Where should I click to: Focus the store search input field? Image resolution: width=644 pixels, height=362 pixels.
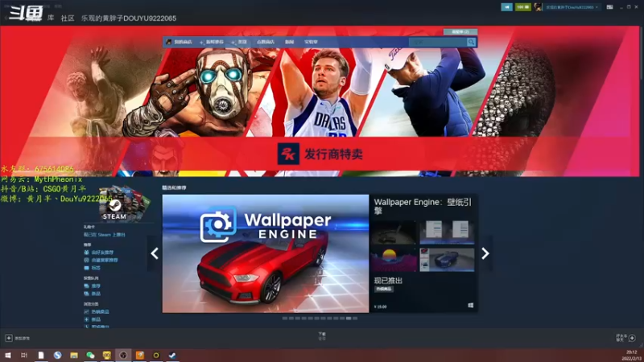(438, 42)
